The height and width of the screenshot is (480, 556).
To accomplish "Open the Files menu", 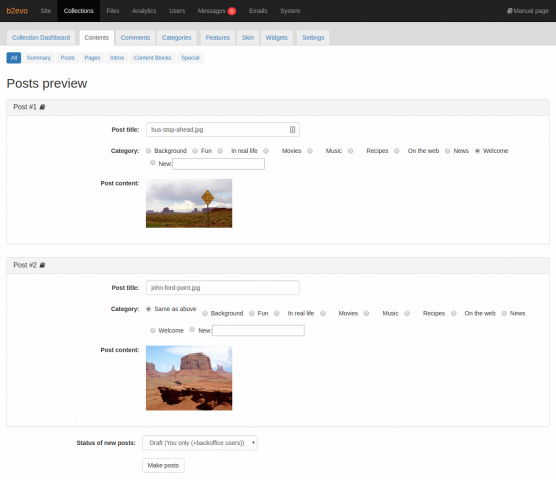I will click(x=113, y=11).
